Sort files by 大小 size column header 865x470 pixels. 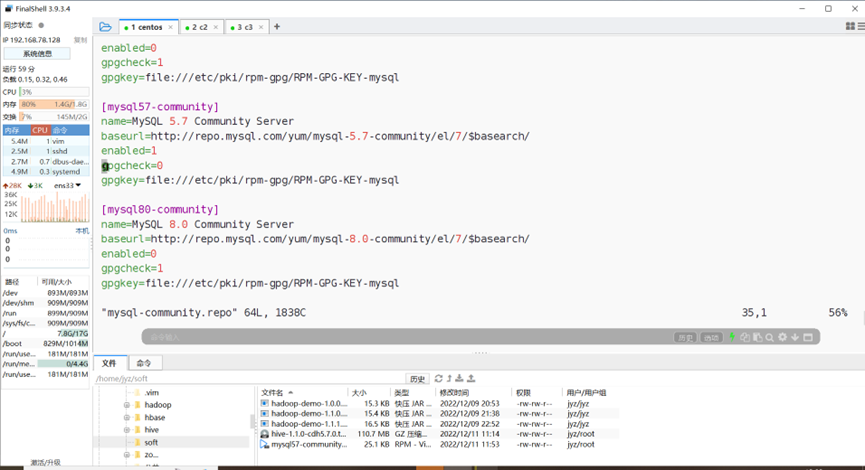click(370, 392)
